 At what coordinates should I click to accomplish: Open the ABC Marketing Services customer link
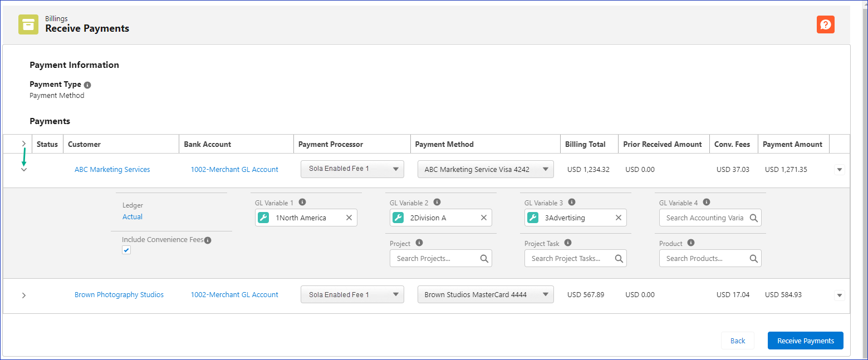[112, 170]
